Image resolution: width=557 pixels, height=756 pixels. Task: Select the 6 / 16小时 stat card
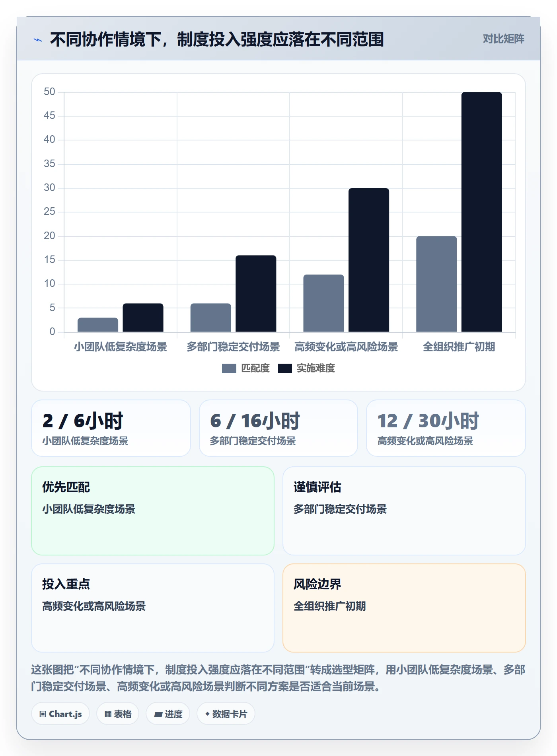click(x=278, y=428)
